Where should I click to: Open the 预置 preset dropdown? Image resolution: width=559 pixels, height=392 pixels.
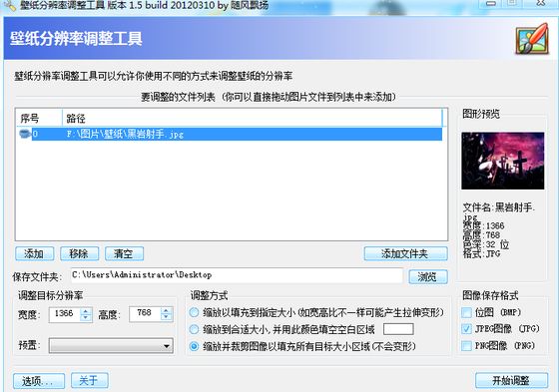111,346
